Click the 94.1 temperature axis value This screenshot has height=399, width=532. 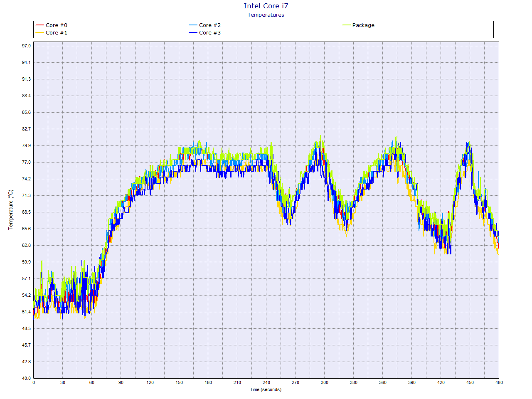(26, 62)
